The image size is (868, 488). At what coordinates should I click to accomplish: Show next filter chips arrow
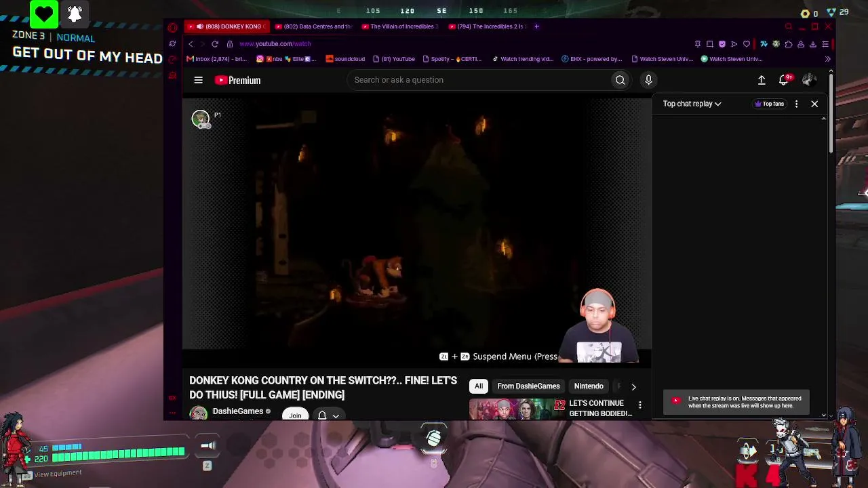tap(633, 386)
